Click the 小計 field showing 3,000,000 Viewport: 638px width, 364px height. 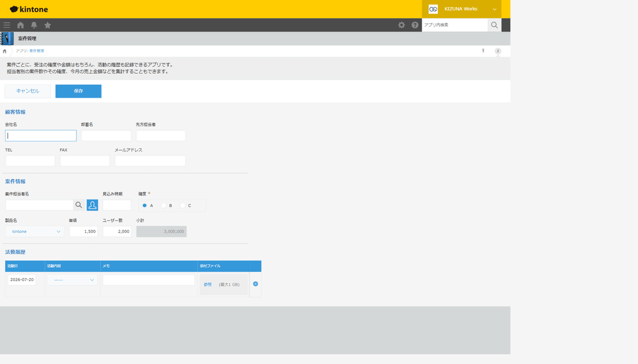point(162,231)
